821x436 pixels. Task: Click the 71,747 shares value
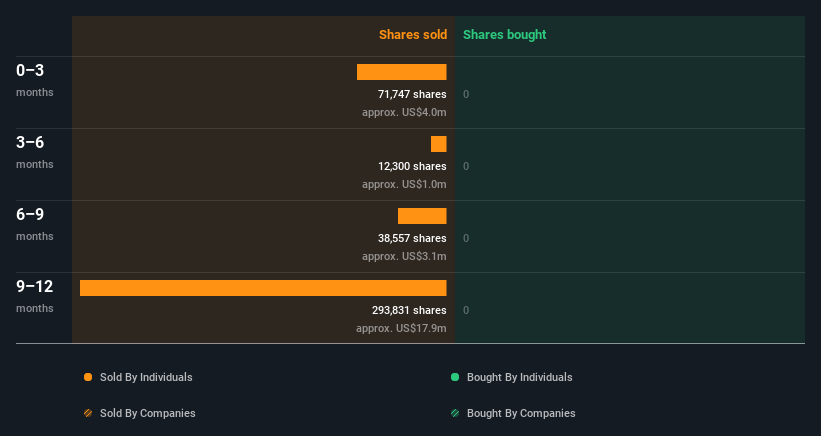coord(412,94)
